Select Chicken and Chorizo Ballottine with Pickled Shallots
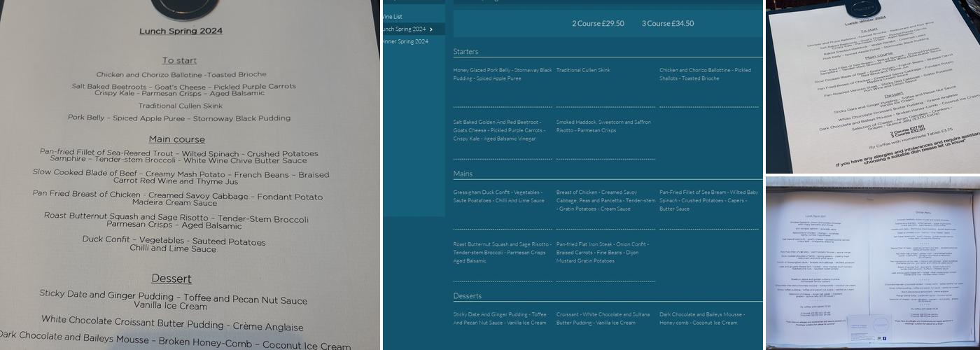 pos(706,74)
